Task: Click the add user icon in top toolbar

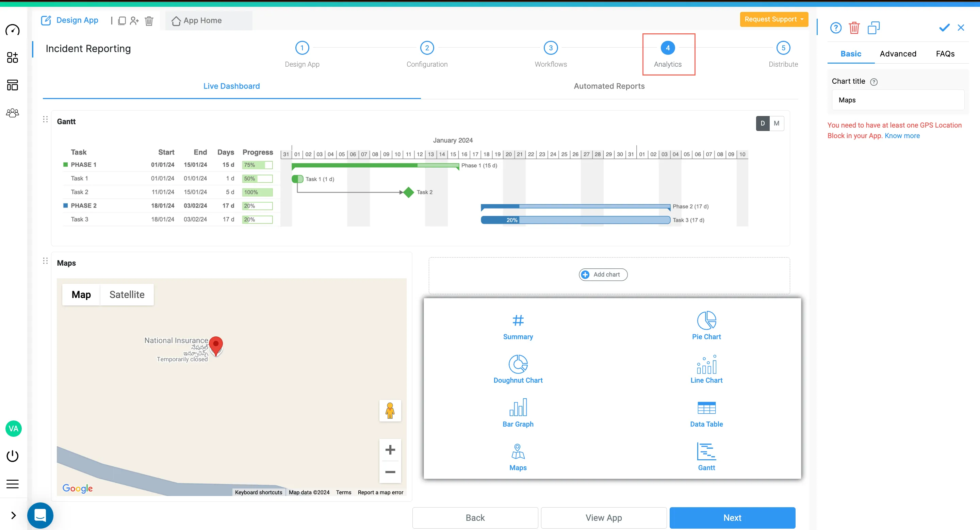Action: 134,20
